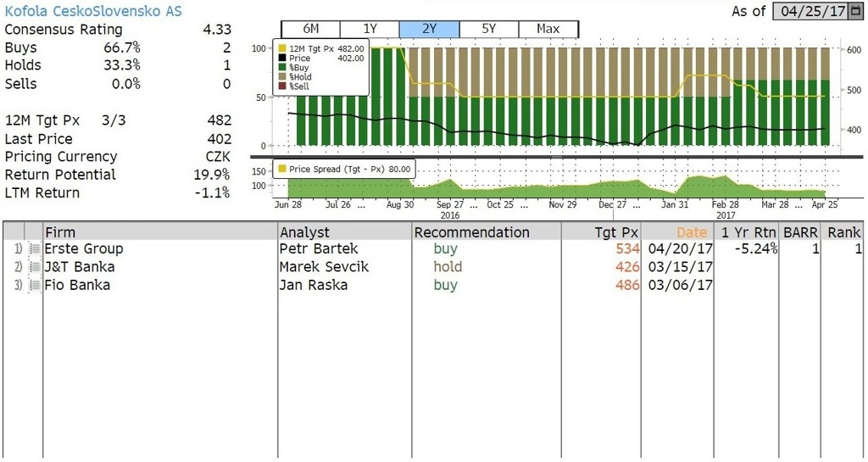Open the Kofola CeskoSlovensko AS title link

93,12
